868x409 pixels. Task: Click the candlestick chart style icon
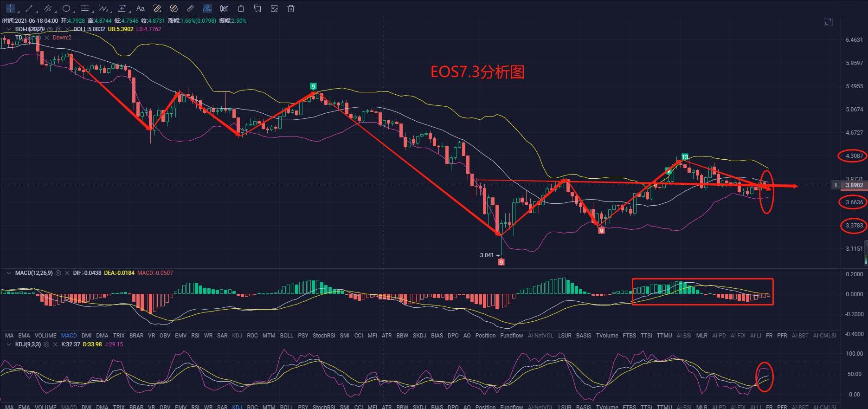224,8
